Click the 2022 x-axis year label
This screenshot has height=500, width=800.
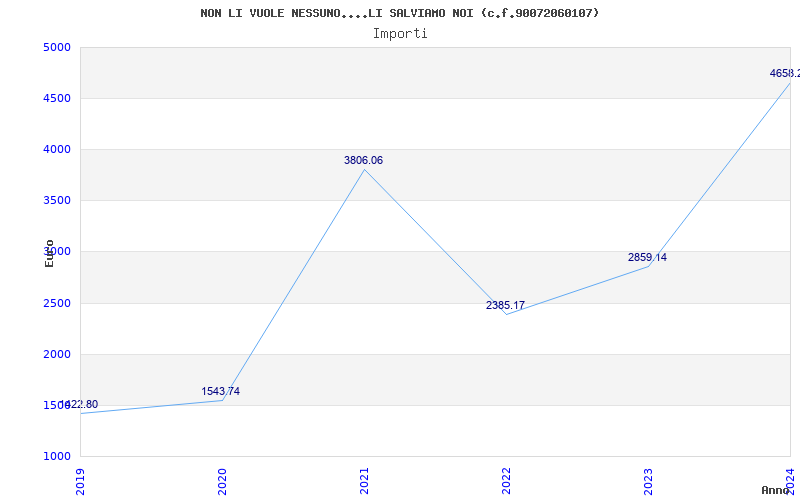(x=506, y=482)
